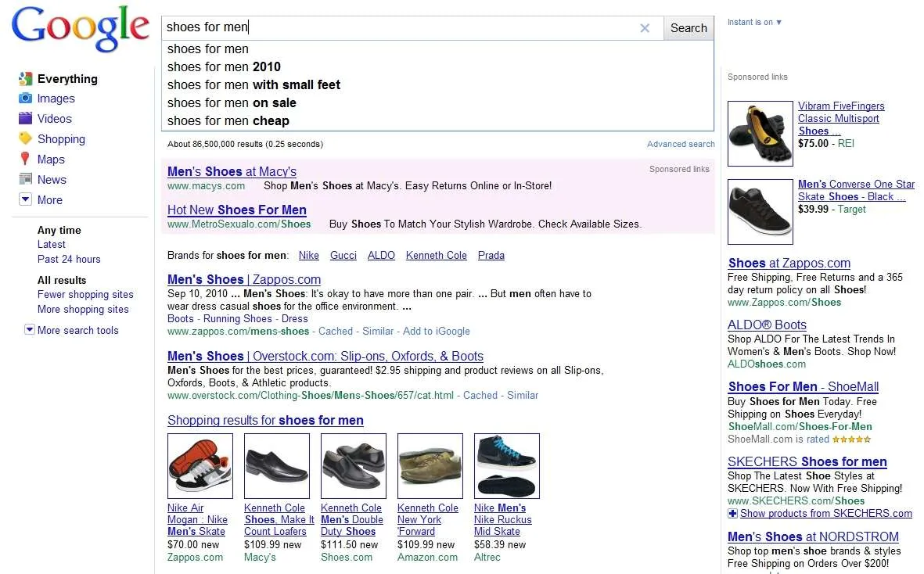Click the Everything icon in sidebar
Screen dimensions: 924x574
25,78
